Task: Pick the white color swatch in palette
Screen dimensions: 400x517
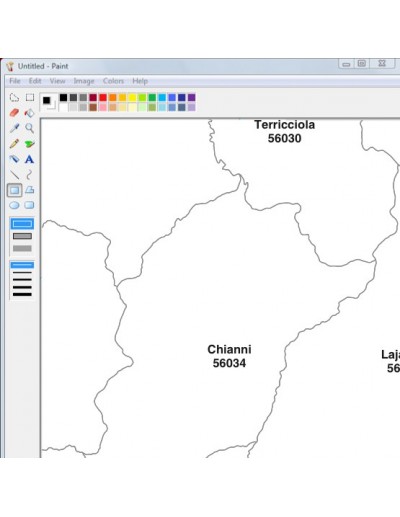Action: [x=63, y=107]
